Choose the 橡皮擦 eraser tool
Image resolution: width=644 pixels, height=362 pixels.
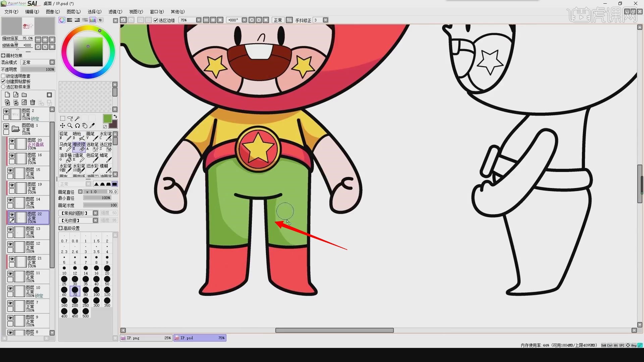(x=79, y=146)
